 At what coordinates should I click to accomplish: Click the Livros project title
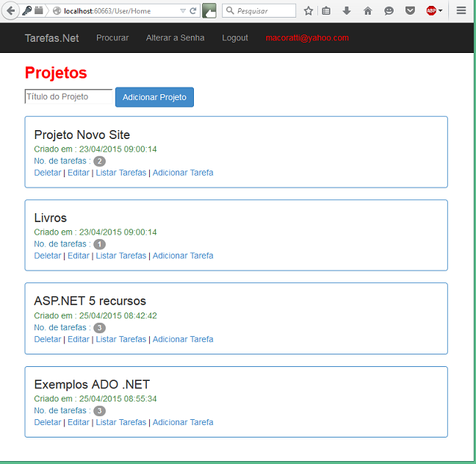[51, 218]
